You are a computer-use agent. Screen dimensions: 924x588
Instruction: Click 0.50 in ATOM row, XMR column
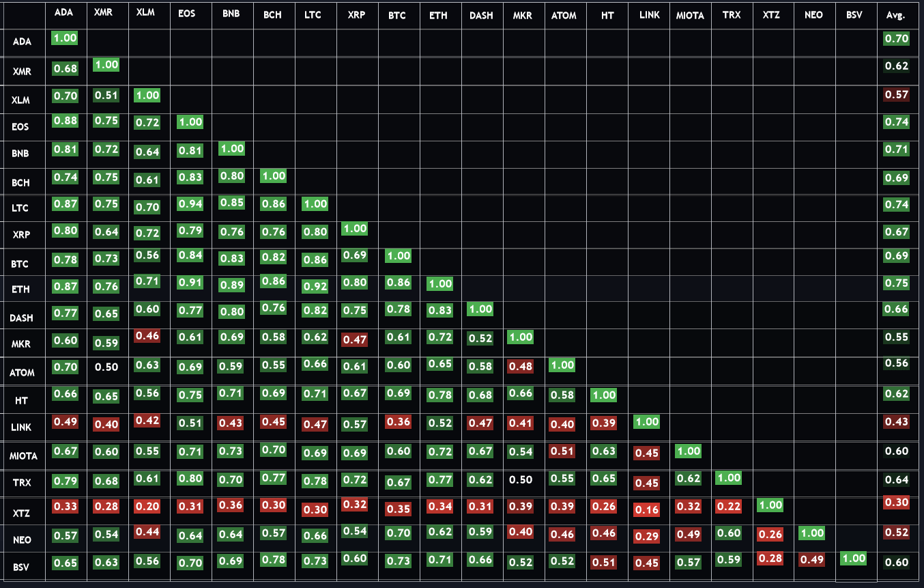click(106, 367)
